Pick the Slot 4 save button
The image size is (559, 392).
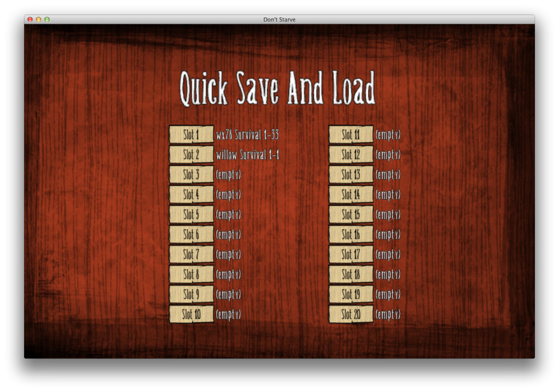(x=191, y=195)
